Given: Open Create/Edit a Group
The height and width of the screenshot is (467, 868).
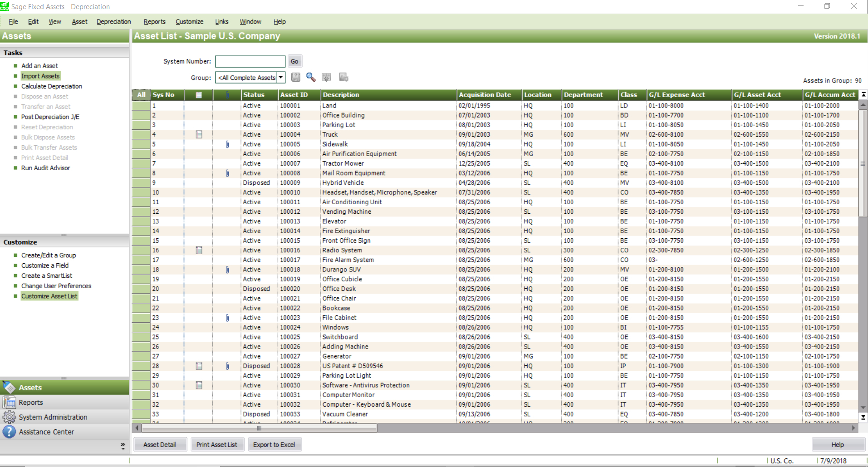Looking at the screenshot, I should [x=49, y=256].
